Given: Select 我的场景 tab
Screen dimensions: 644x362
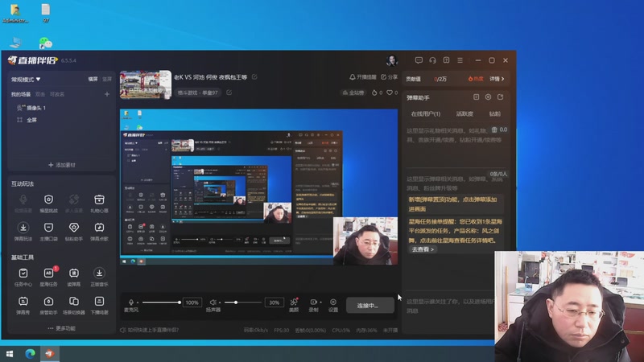Looking at the screenshot, I should tap(21, 94).
